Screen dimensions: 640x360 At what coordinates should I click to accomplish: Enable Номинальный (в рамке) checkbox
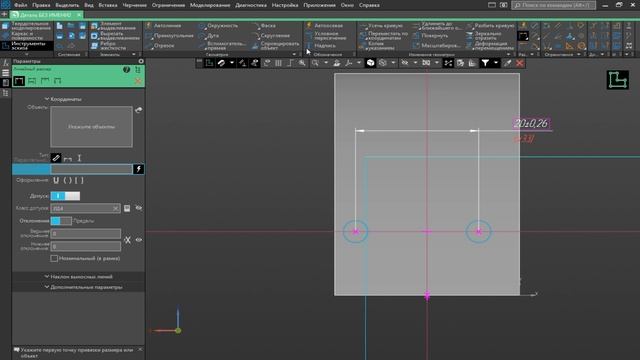54,258
